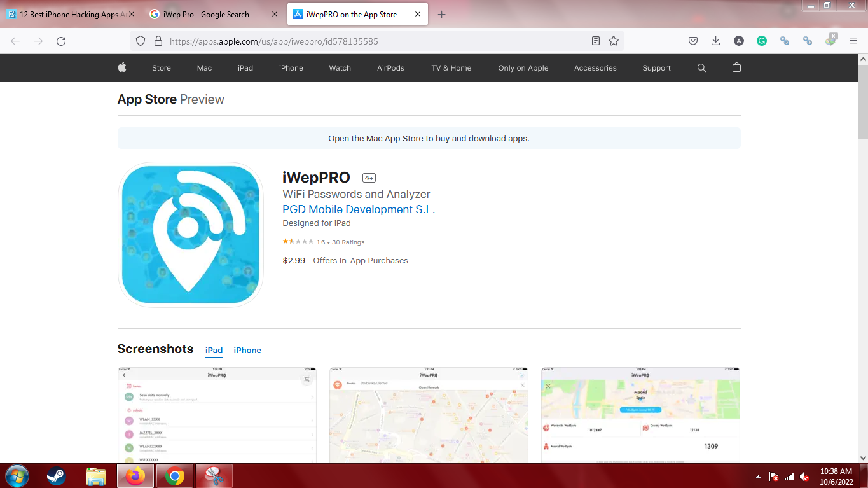The image size is (868, 488).
Task: Open the Support navigation item
Action: (656, 68)
